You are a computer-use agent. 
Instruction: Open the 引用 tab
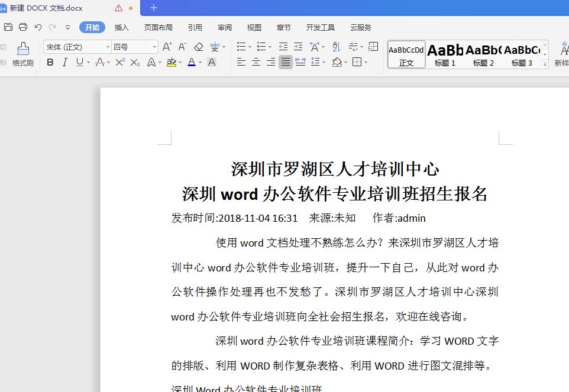[x=195, y=28]
